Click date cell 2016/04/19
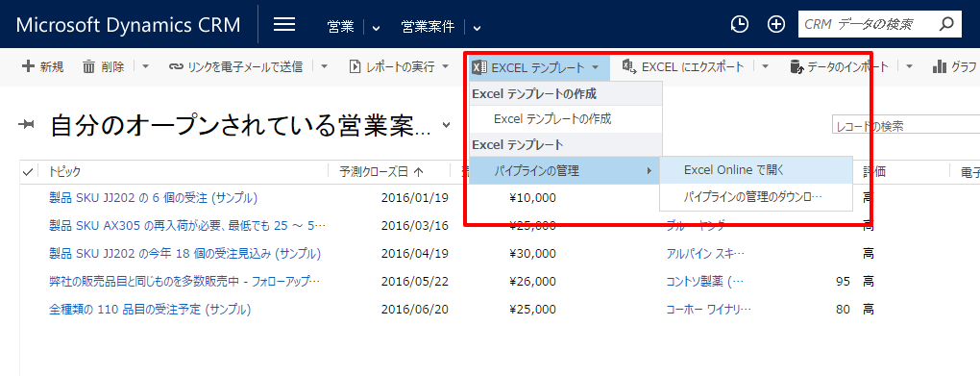This screenshot has width=980, height=376. pyautogui.click(x=415, y=253)
